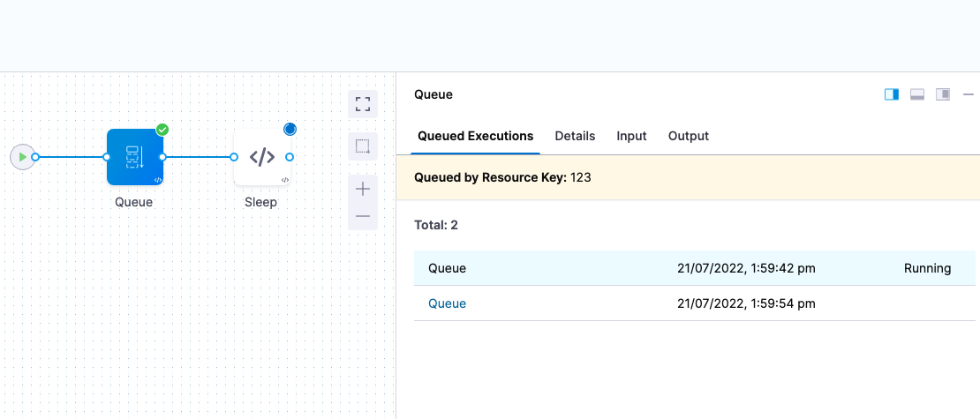Open the Queued Executions tab

click(x=475, y=136)
